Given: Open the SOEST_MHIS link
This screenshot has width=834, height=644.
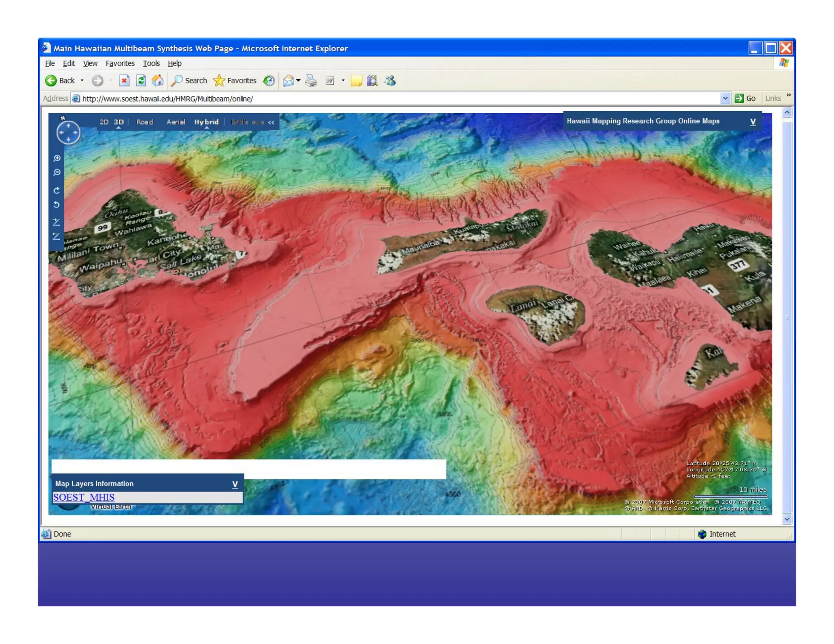Looking at the screenshot, I should 84,497.
